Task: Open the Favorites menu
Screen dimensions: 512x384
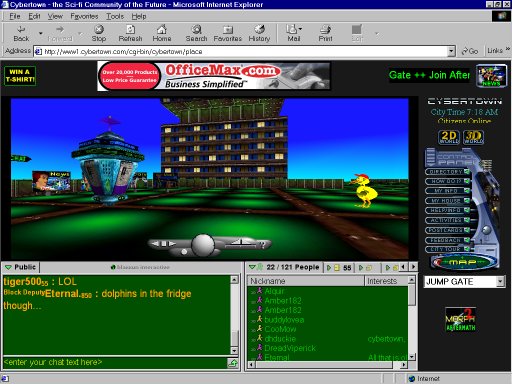Action: [84, 16]
